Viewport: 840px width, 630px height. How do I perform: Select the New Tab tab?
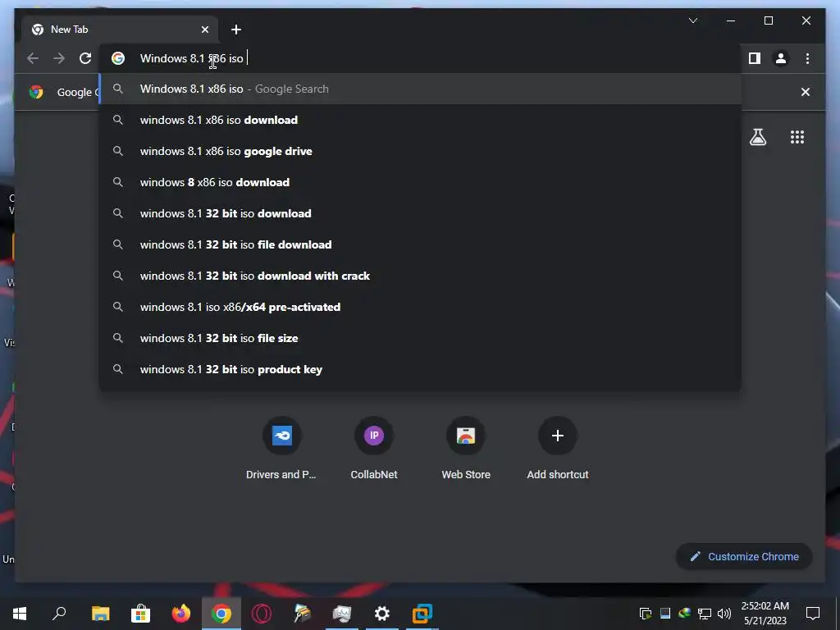(121, 30)
